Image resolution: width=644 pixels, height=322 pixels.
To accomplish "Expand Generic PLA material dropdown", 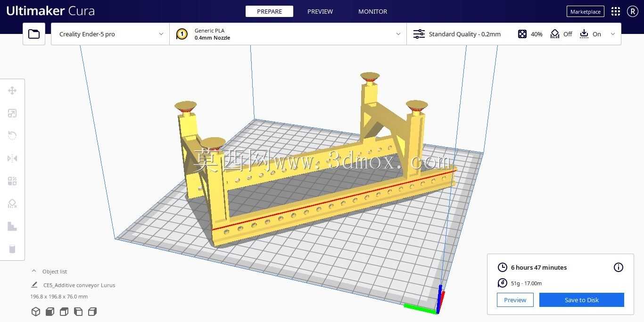I will (288, 34).
